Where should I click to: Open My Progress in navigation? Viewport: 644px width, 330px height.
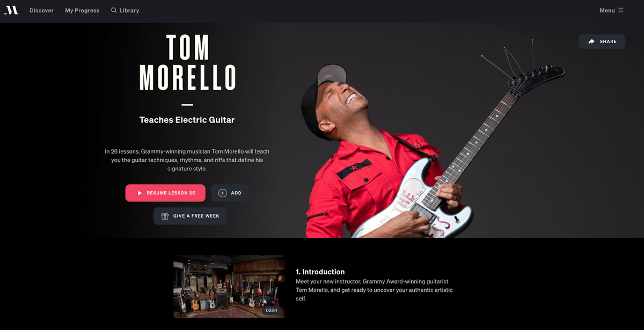point(82,10)
